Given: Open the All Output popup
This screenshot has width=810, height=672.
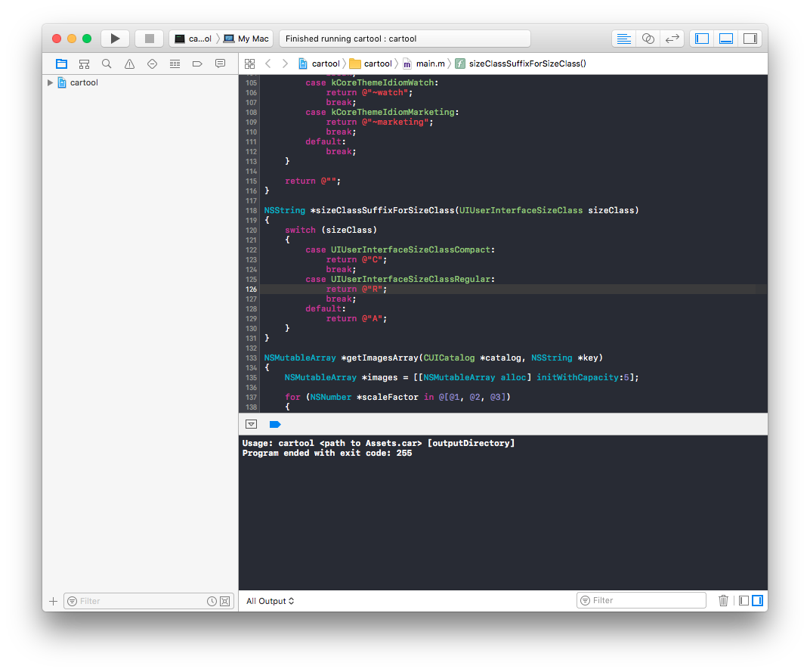Looking at the screenshot, I should [271, 601].
